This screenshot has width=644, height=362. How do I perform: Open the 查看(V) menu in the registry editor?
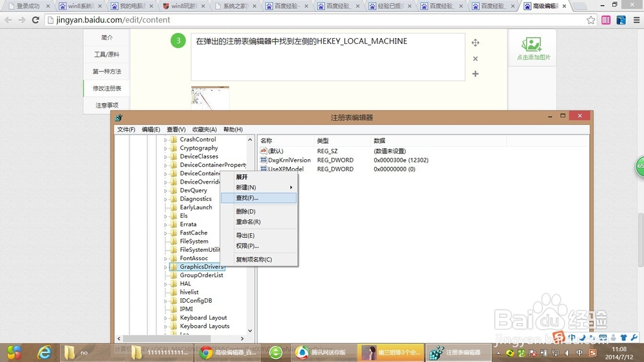176,129
